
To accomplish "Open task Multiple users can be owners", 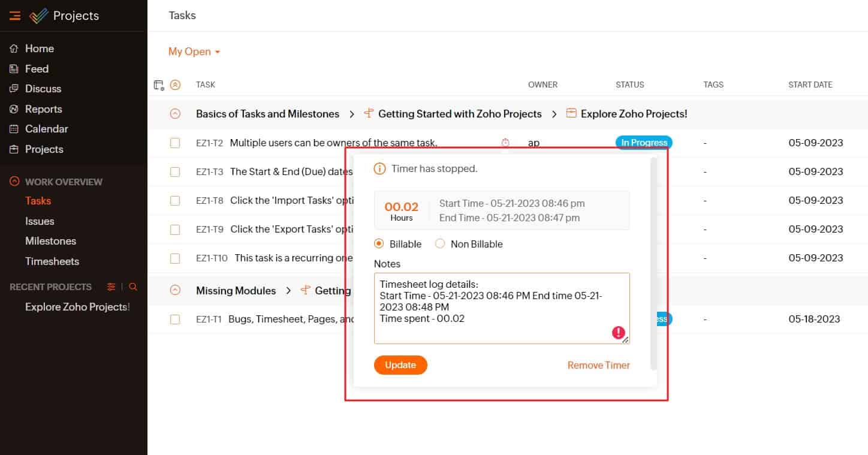I will click(x=334, y=143).
